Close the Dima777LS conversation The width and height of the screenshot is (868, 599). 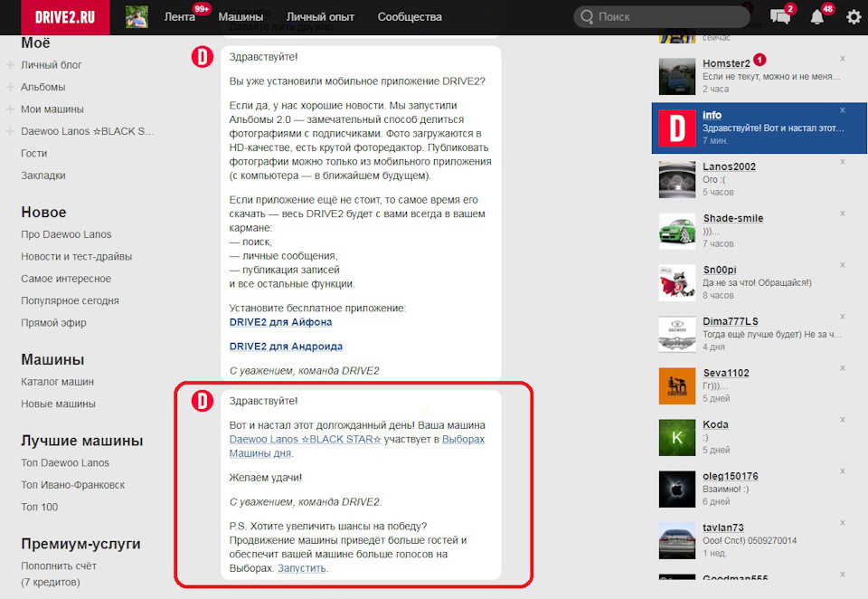(843, 317)
